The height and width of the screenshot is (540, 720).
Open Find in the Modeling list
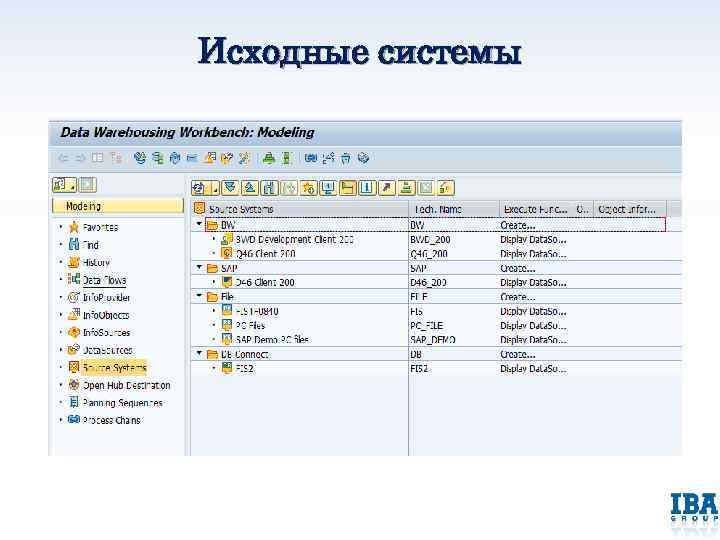[x=90, y=245]
